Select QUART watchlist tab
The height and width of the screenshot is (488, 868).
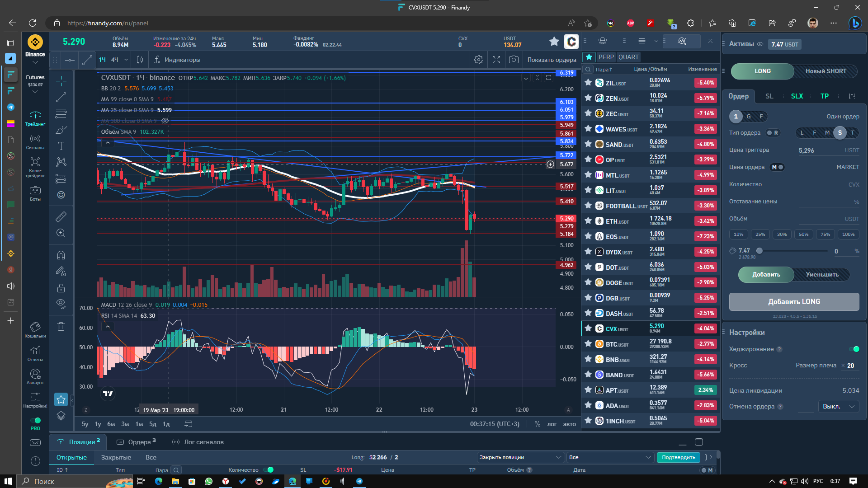click(x=628, y=57)
